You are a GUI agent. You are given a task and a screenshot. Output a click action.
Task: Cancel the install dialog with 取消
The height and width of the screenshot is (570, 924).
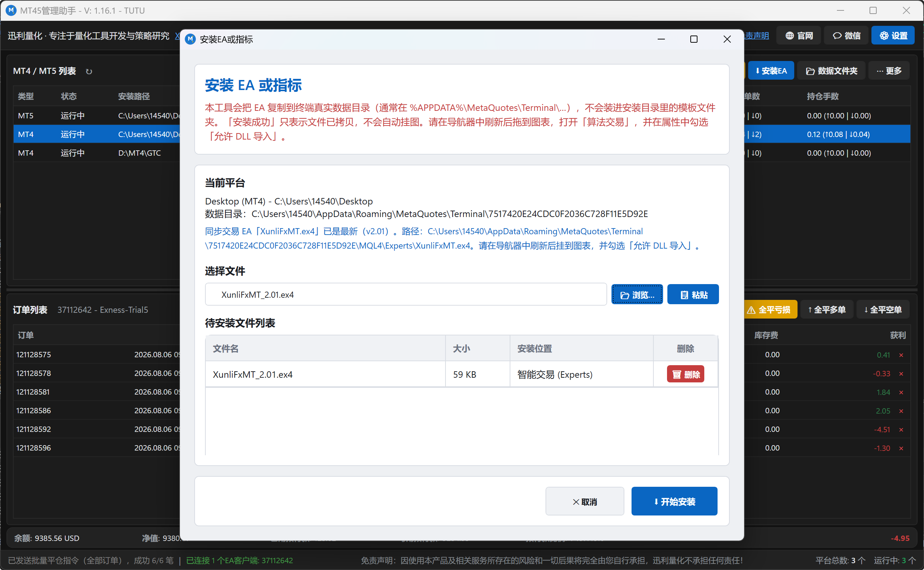[x=585, y=501]
